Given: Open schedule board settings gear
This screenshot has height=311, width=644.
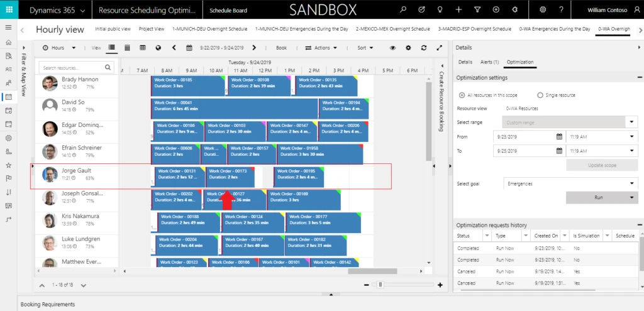Looking at the screenshot, I should tap(408, 48).
